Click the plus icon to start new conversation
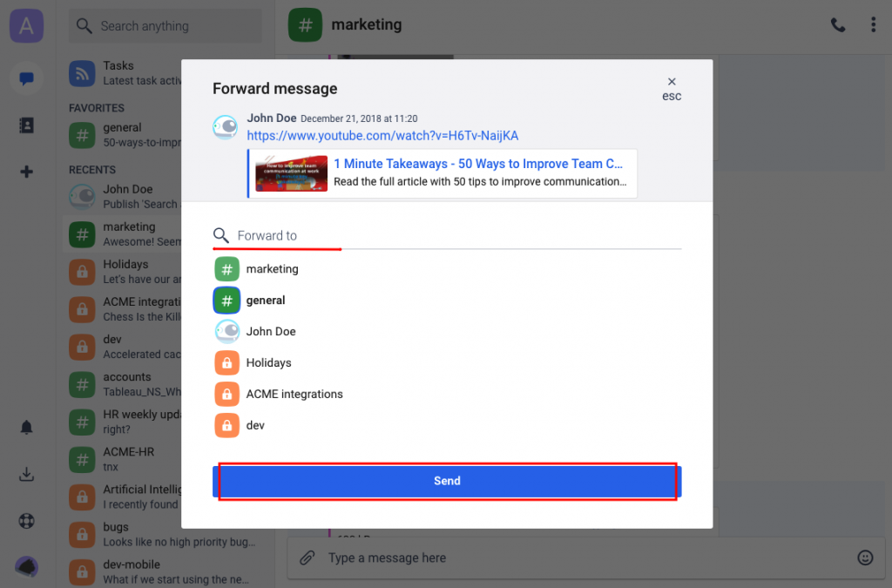 26,171
